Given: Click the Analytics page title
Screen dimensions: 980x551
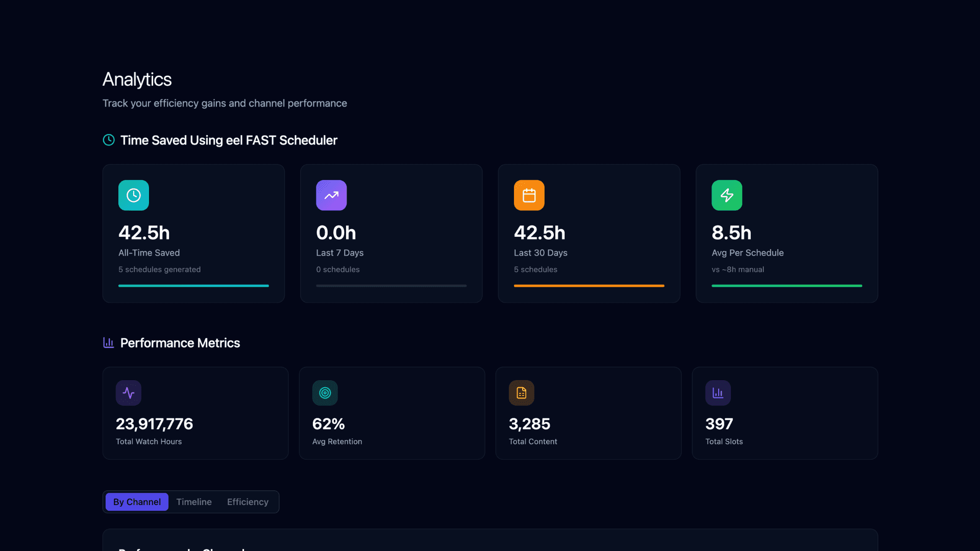Looking at the screenshot, I should point(137,79).
